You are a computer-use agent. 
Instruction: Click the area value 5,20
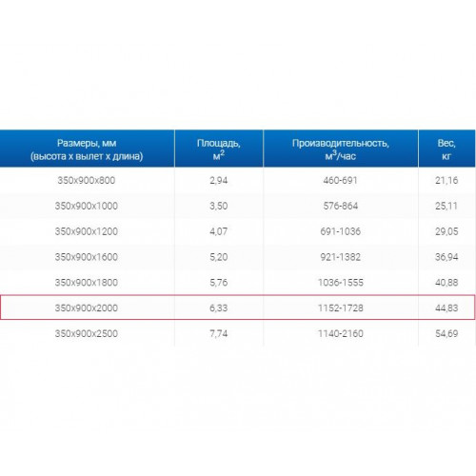pyautogui.click(x=219, y=257)
